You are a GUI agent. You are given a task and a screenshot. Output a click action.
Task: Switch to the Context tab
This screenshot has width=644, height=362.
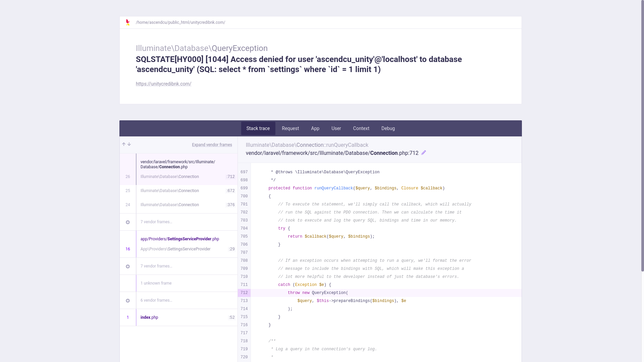(361, 128)
